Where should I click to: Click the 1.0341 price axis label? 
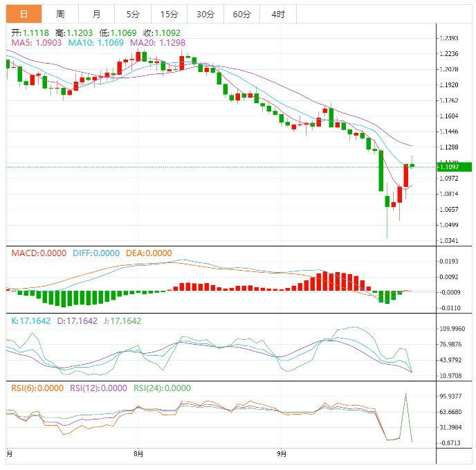point(449,241)
